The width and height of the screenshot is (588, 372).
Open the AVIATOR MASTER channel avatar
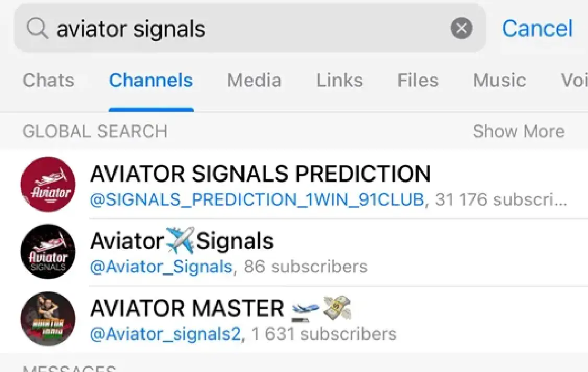[48, 319]
